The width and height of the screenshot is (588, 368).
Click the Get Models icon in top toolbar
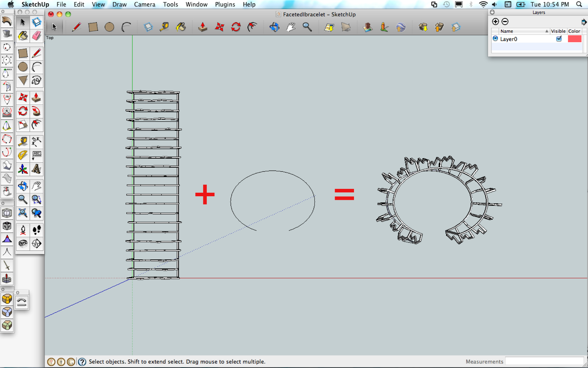click(x=423, y=27)
